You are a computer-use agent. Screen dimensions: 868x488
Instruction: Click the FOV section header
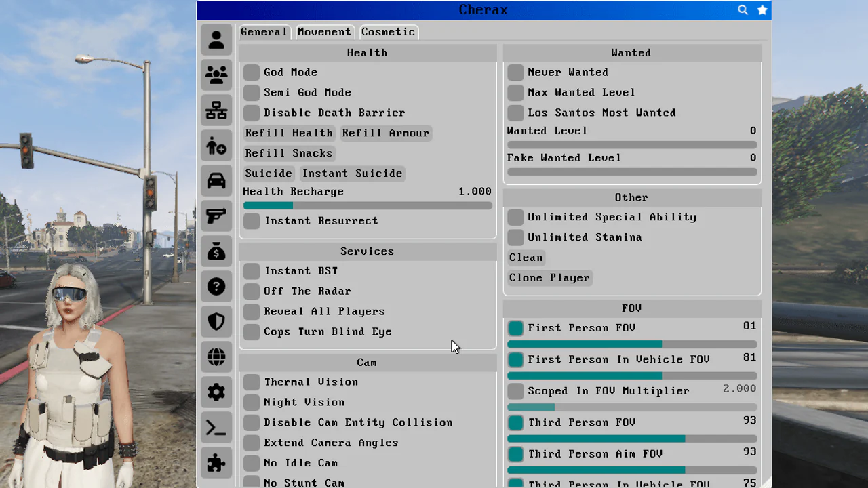point(631,308)
